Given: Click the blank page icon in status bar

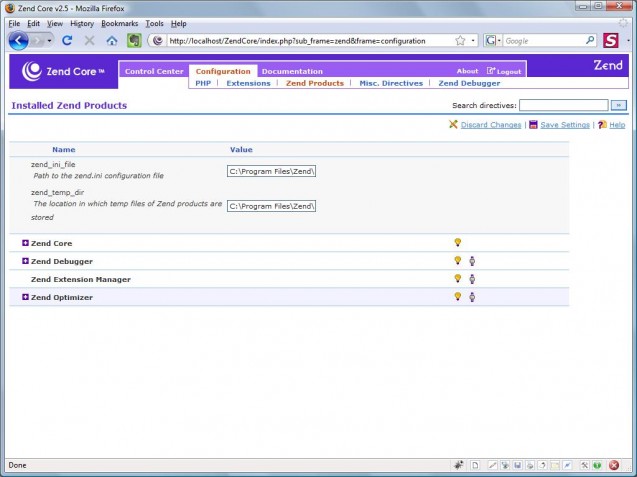Looking at the screenshot, I should (475, 465).
